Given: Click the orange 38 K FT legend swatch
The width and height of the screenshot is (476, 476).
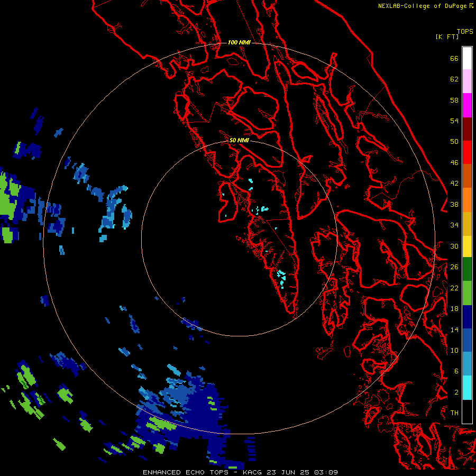Looking at the screenshot, I should coord(467,200).
